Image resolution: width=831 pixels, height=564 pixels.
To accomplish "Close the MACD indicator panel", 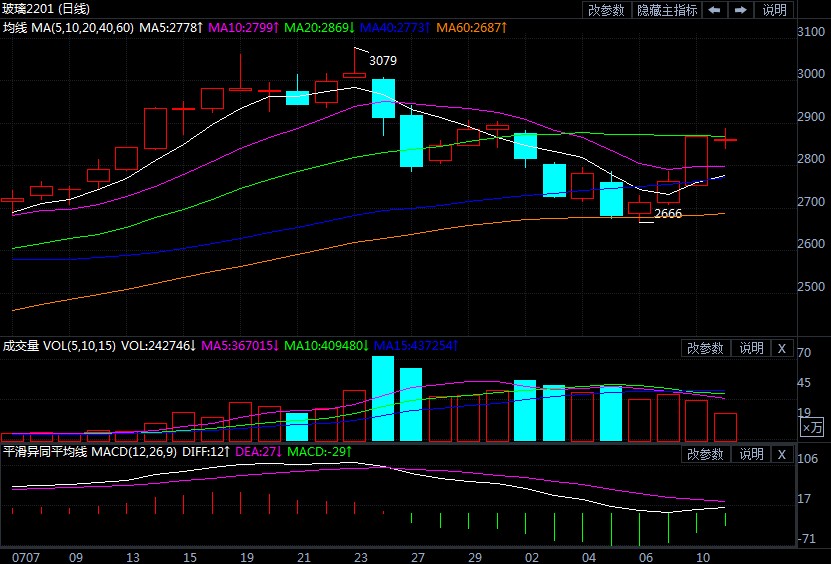I will [782, 454].
